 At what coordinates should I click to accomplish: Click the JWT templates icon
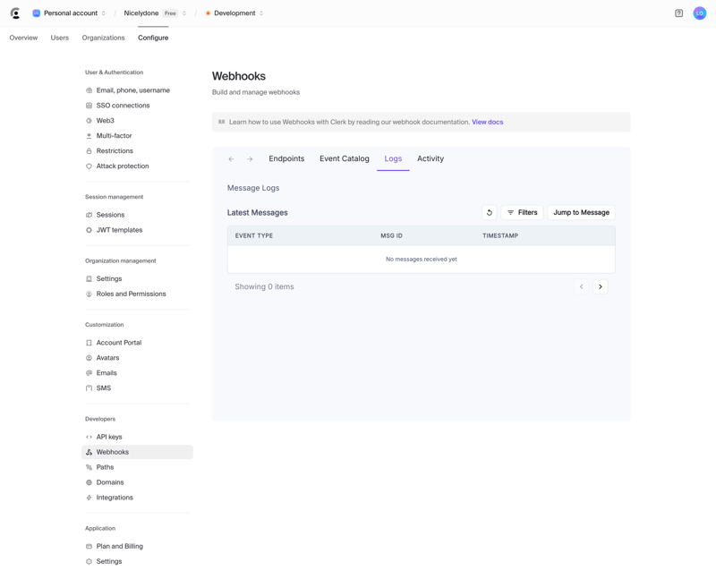[89, 230]
